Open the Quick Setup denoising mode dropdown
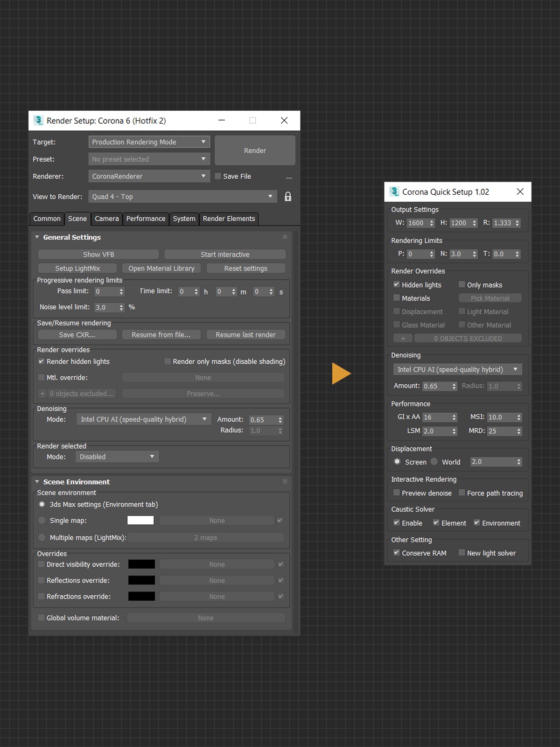Viewport: 560px width, 747px height. (x=457, y=369)
